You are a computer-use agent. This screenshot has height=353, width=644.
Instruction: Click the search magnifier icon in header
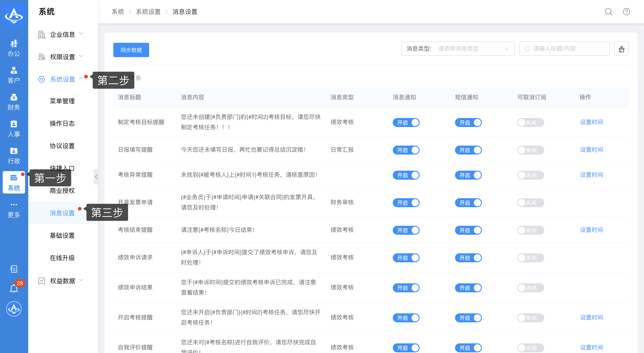[x=608, y=12]
